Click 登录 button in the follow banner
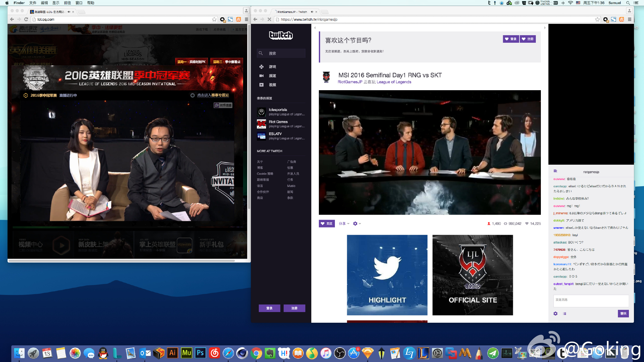This screenshot has height=362, width=644. tap(511, 39)
